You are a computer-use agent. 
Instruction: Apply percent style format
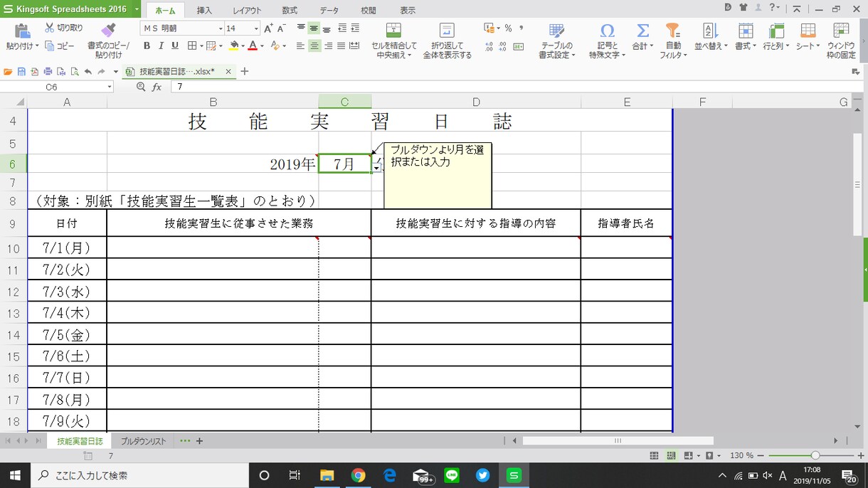508,28
